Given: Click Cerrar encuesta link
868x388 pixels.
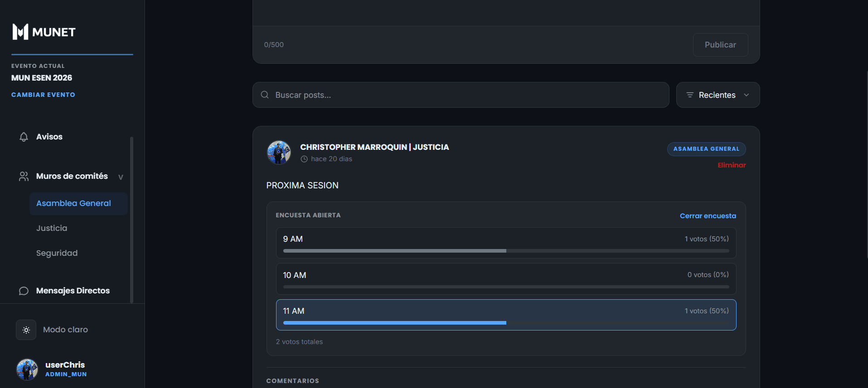Looking at the screenshot, I should 708,216.
